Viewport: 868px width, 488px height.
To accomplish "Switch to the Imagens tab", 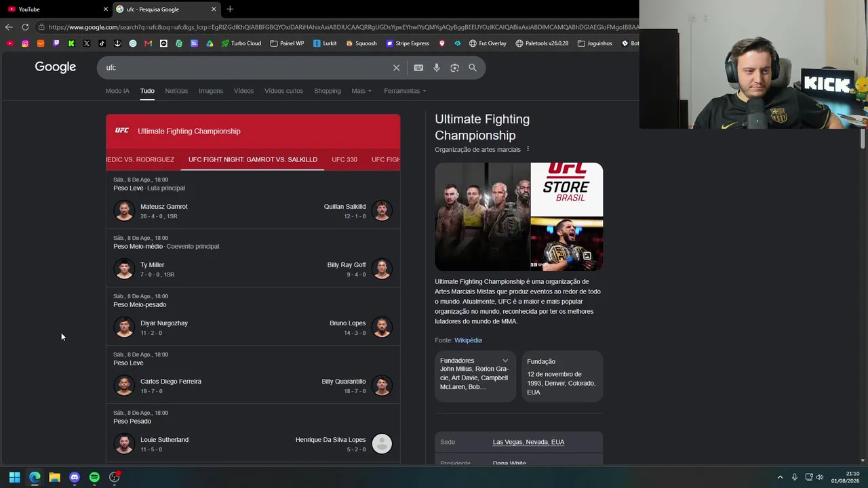I will coord(211,91).
